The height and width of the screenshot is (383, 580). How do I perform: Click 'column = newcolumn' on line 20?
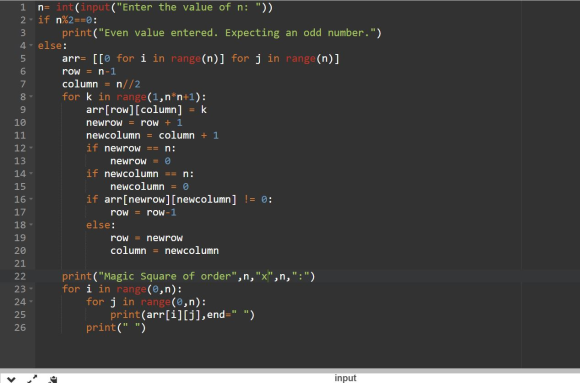coord(165,251)
